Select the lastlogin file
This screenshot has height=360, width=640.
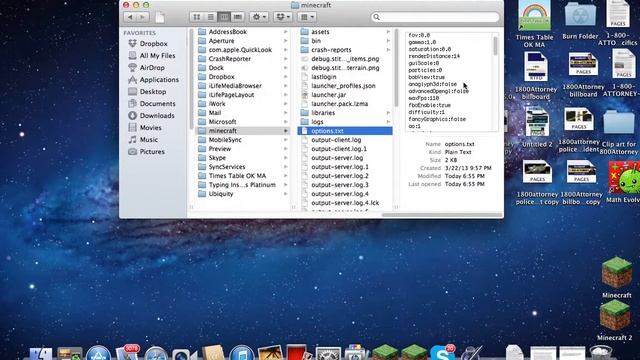click(345, 77)
